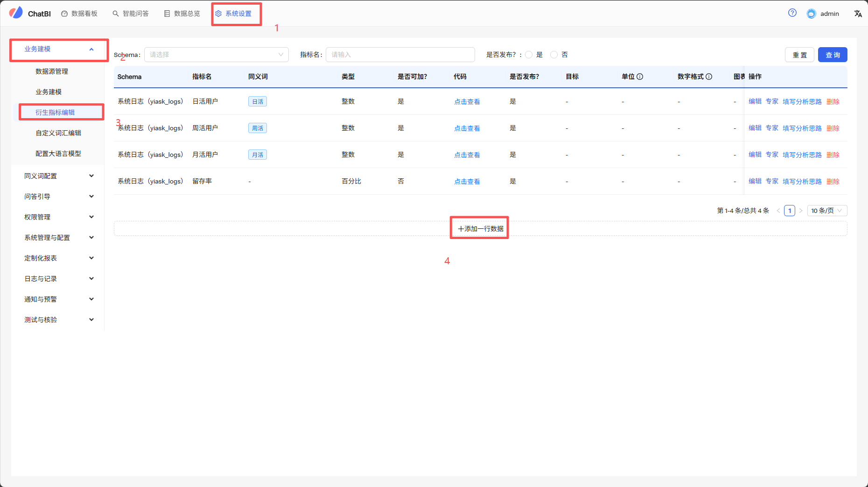The height and width of the screenshot is (487, 868).
Task: Click the 指标名 input field
Action: (399, 55)
